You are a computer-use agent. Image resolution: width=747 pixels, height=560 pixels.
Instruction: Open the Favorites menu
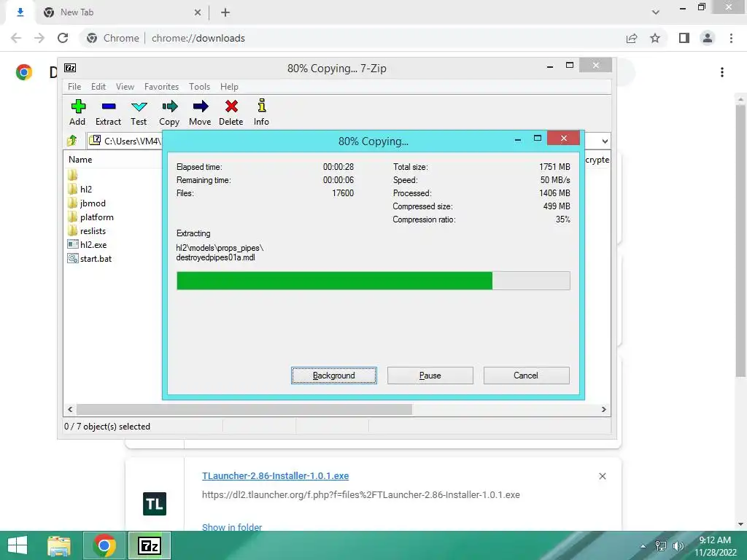click(161, 87)
